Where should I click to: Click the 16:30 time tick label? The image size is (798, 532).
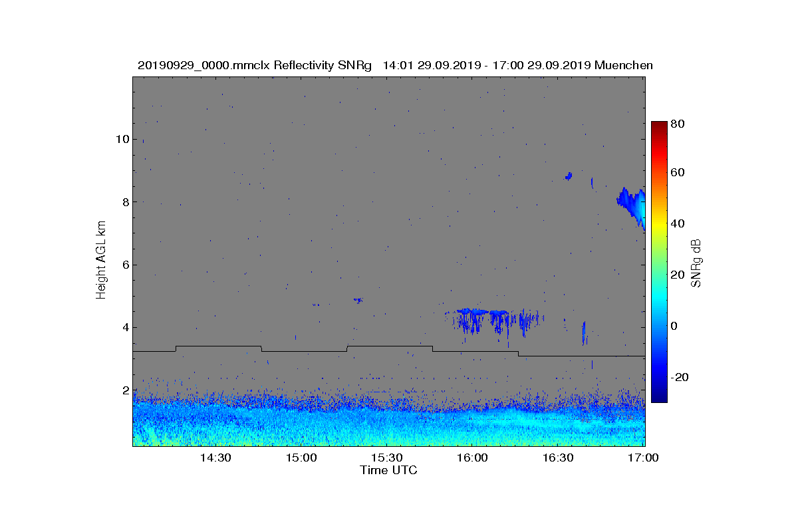coord(558,458)
